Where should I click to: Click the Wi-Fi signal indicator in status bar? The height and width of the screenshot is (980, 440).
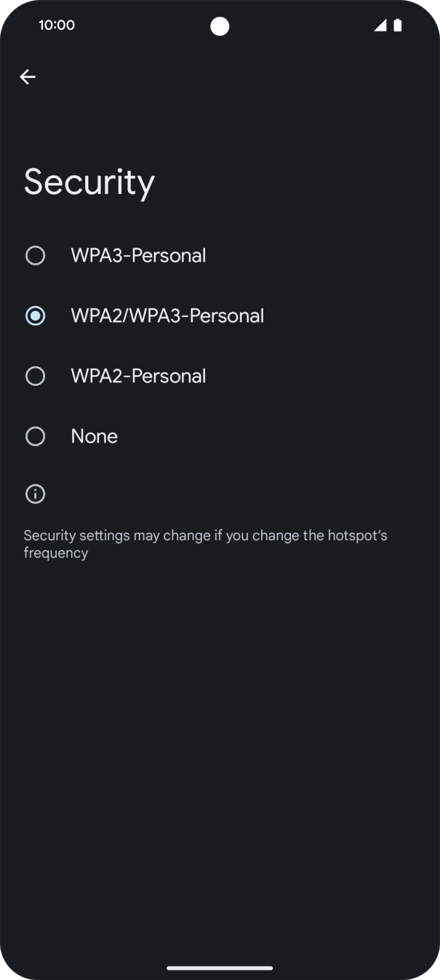coord(380,25)
